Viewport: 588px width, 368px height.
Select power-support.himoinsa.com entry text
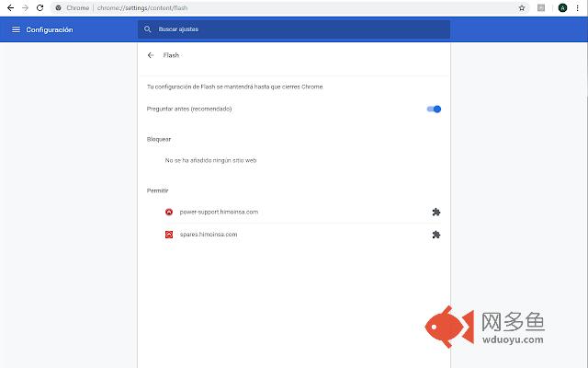coord(219,212)
